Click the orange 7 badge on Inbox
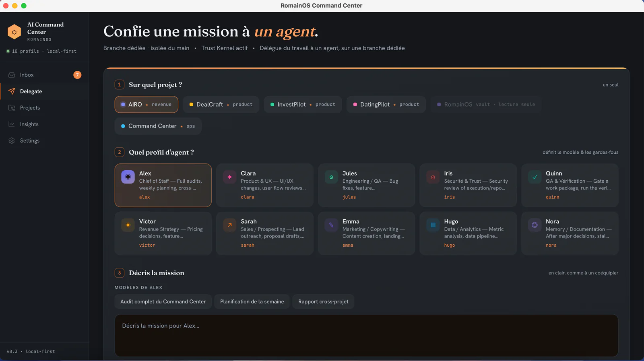This screenshot has height=361, width=644. click(x=77, y=75)
